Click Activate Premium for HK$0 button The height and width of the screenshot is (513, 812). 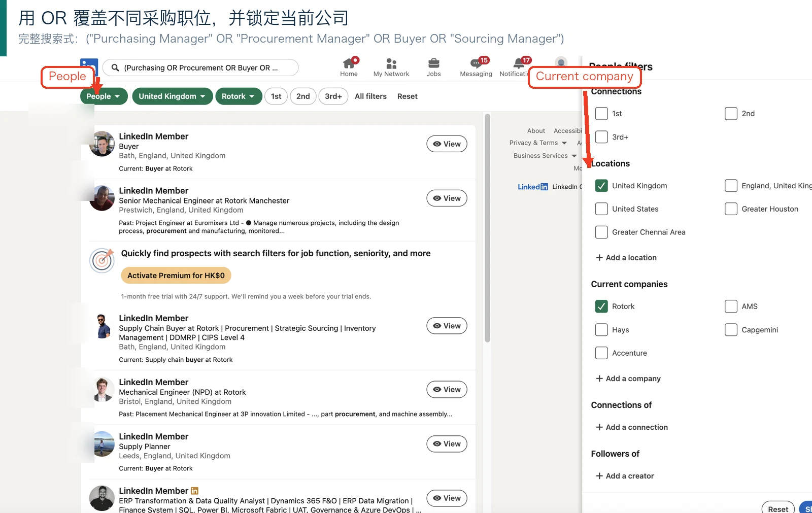(176, 276)
